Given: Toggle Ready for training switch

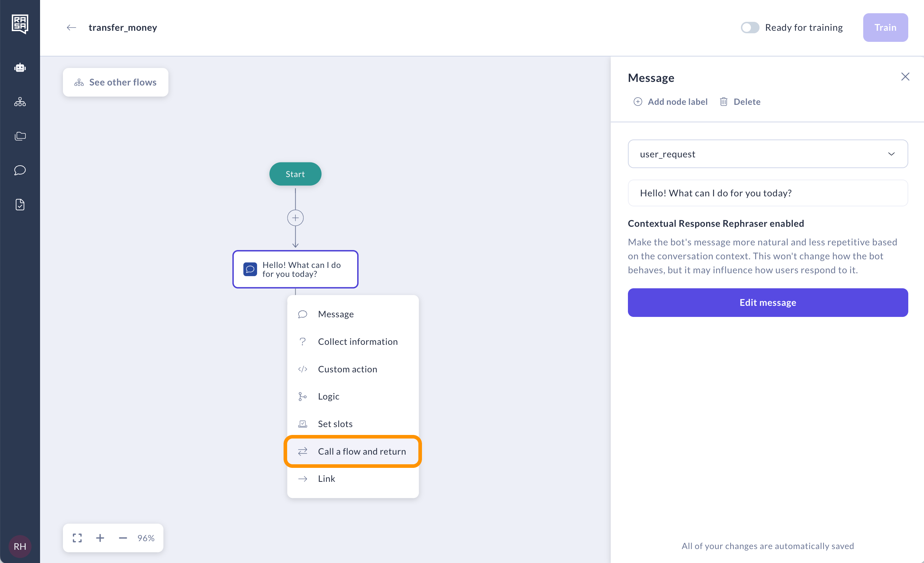Looking at the screenshot, I should 749,28.
